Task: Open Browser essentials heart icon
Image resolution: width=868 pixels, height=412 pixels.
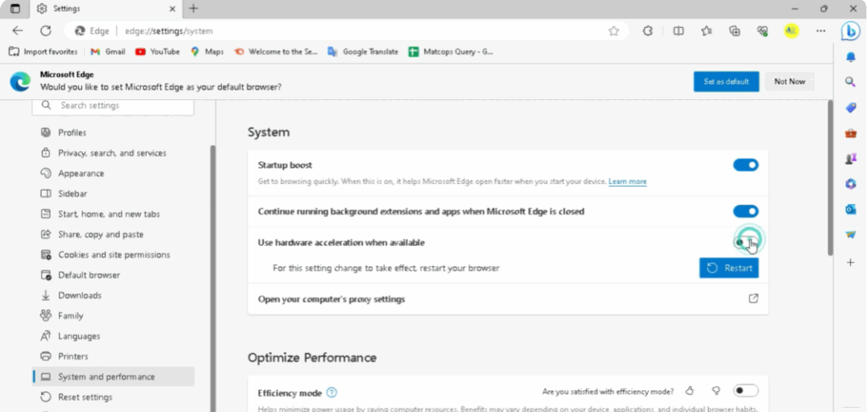Action: coord(763,31)
